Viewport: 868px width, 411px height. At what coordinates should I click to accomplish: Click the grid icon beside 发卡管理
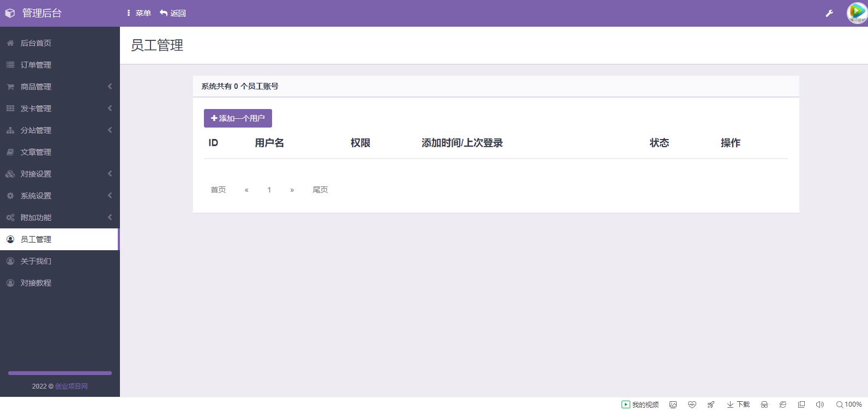pos(10,108)
